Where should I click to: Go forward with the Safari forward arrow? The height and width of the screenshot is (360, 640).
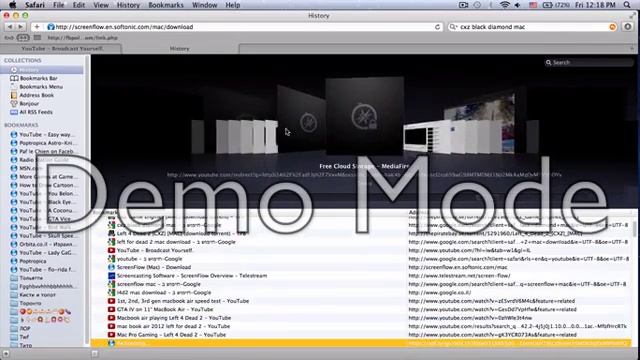click(x=20, y=27)
